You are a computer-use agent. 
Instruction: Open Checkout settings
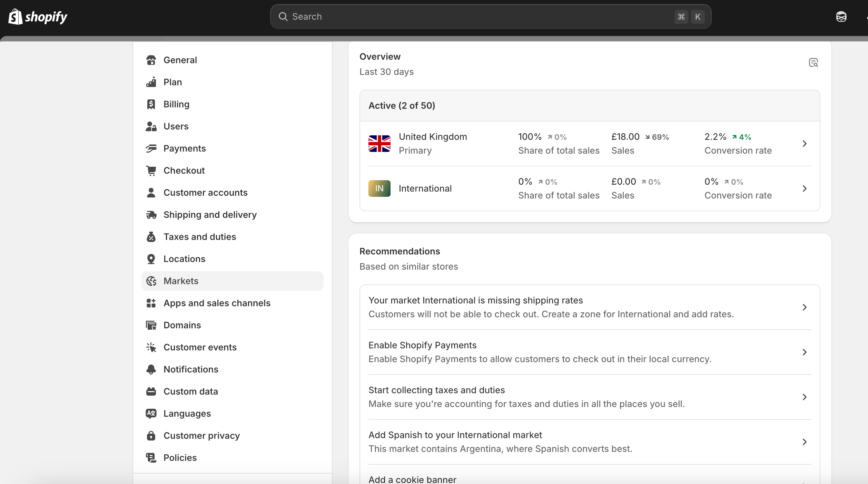pyautogui.click(x=232, y=171)
